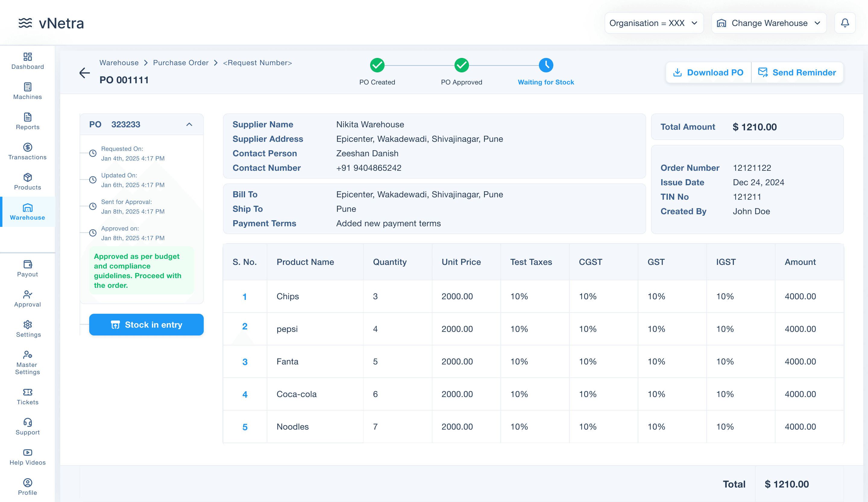Go to Transactions in the sidebar
Viewport: 868px width, 502px height.
pos(27,148)
